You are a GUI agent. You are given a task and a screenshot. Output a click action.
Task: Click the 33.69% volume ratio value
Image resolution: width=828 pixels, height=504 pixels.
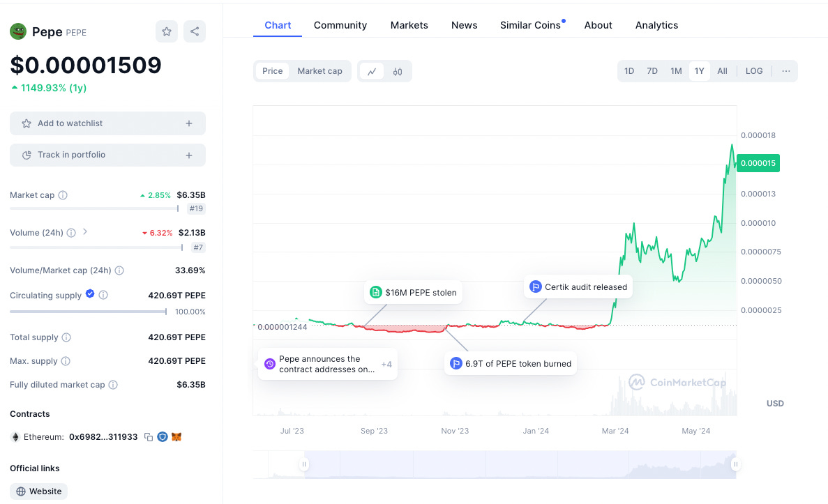tap(190, 270)
